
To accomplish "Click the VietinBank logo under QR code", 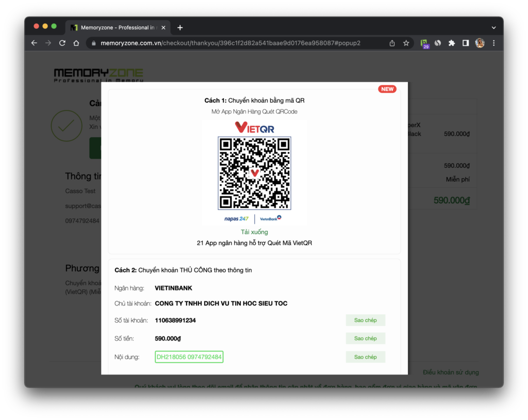I will [270, 218].
